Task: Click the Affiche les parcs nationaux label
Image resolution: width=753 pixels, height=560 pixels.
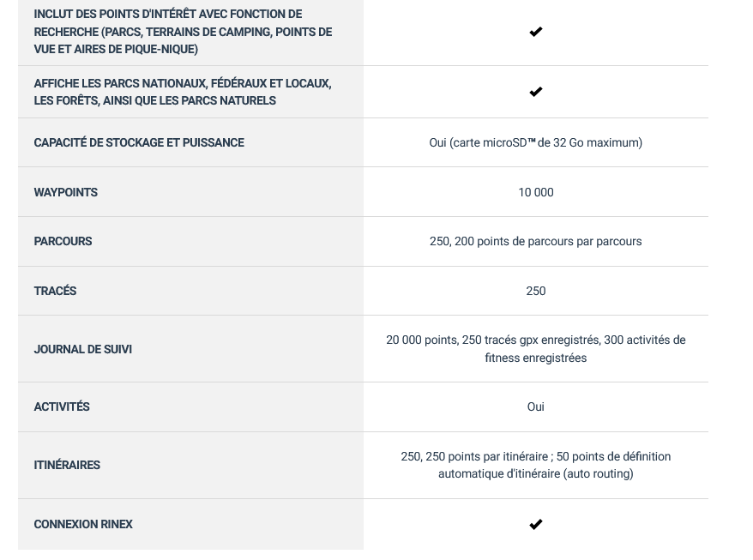Action: (x=183, y=92)
